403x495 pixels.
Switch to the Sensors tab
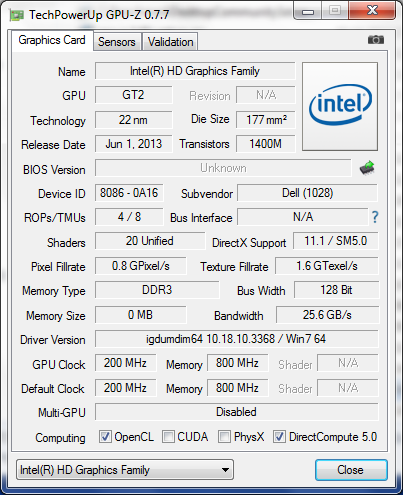point(117,42)
